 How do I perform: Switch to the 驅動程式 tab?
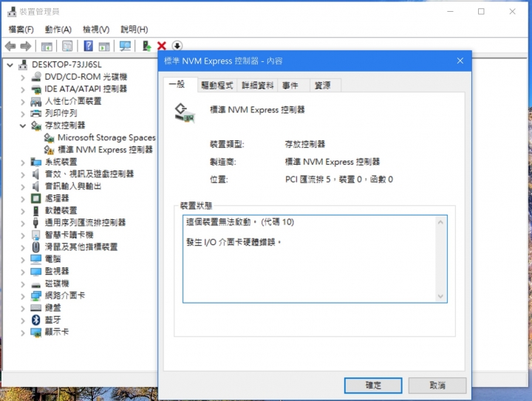(x=217, y=86)
